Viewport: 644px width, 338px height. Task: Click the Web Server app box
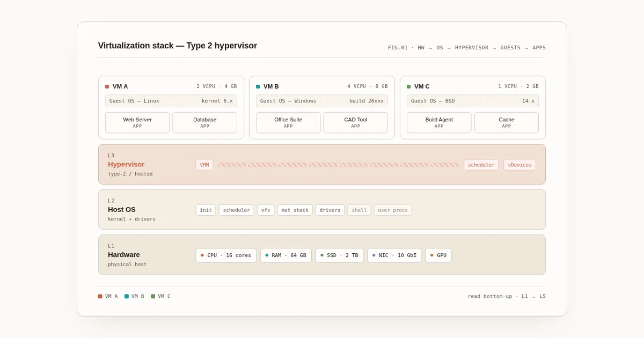(137, 122)
